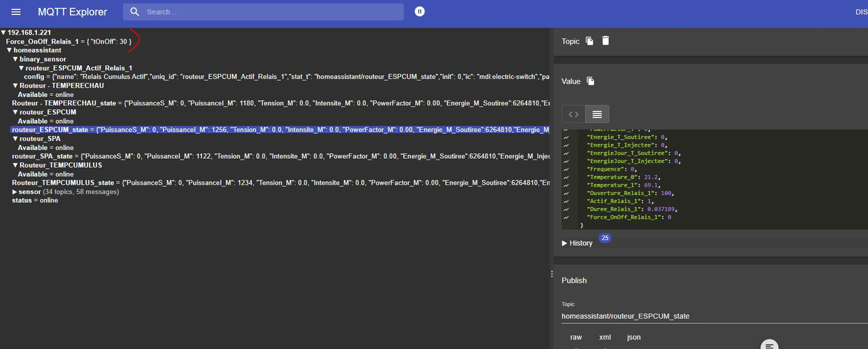868x349 pixels.
Task: Select Routeur - TEMPERECHAU_state row
Action: tap(281, 103)
